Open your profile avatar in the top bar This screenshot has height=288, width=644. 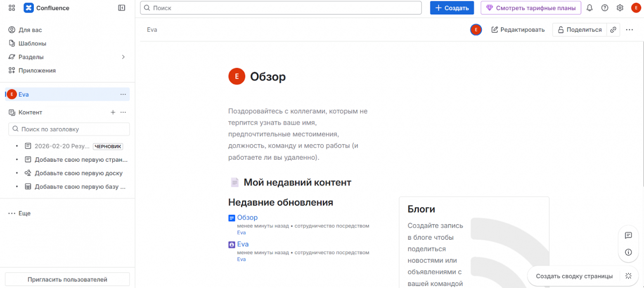636,7
